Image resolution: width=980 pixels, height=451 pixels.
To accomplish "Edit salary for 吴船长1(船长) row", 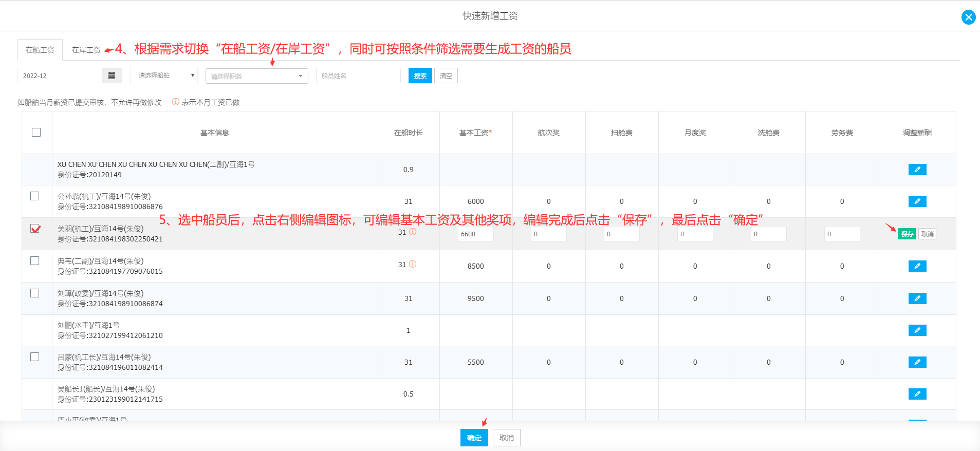I will (917, 394).
